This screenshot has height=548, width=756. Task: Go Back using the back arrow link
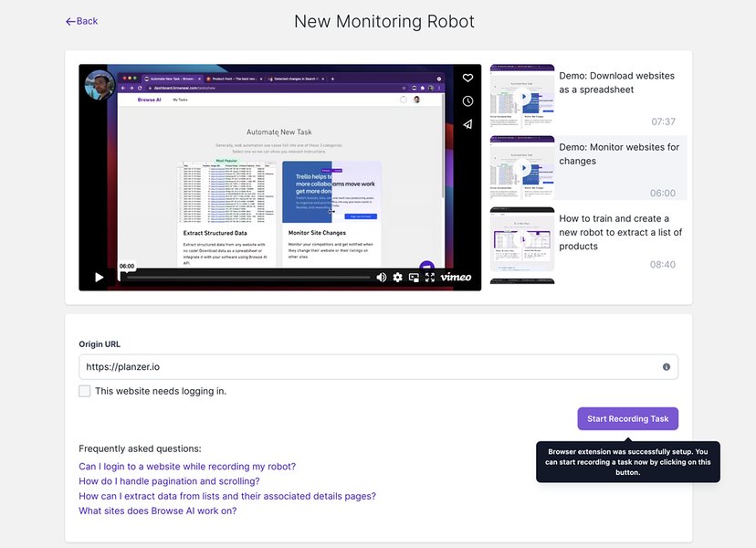pos(80,20)
